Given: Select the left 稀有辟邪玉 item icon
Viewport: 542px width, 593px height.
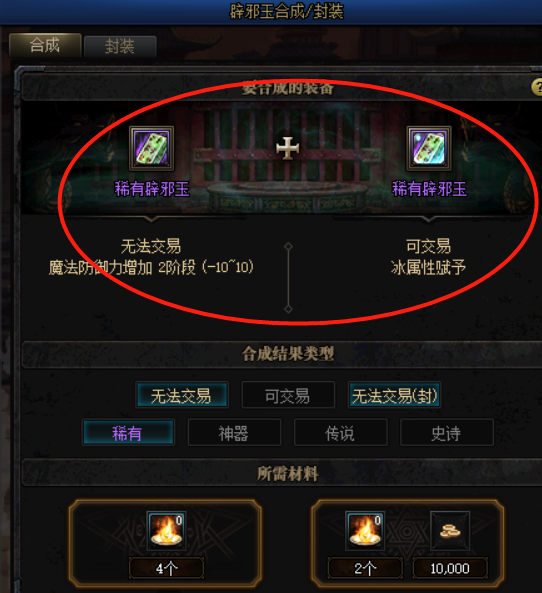Looking at the screenshot, I should coord(152,149).
